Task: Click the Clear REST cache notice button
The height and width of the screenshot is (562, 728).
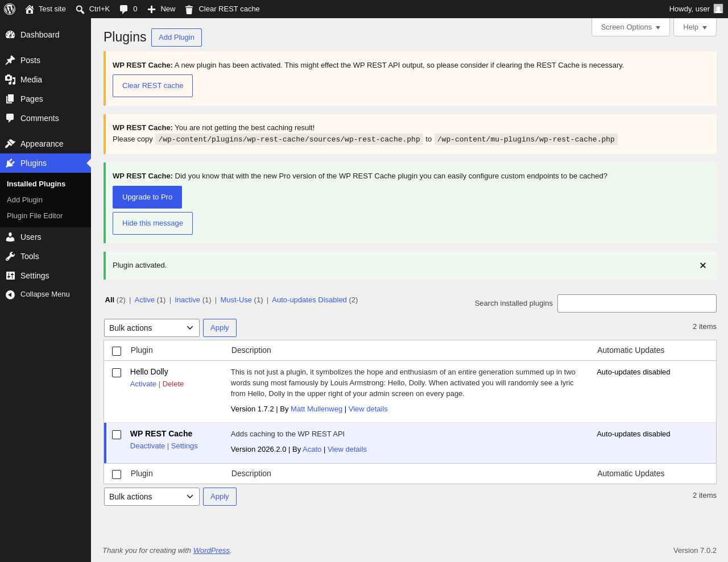Action: [x=152, y=86]
